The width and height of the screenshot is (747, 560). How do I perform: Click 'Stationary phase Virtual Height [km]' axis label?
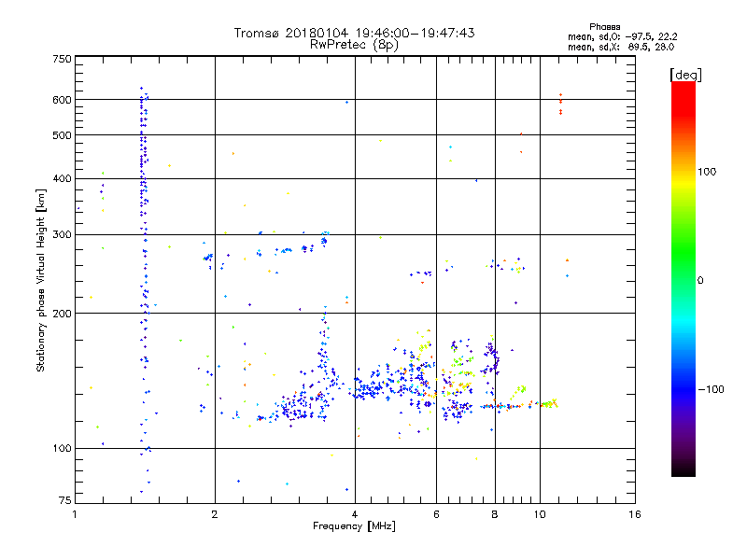coord(40,280)
